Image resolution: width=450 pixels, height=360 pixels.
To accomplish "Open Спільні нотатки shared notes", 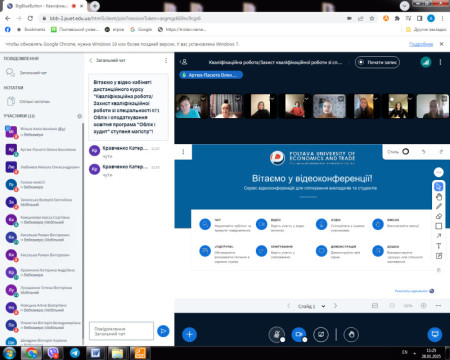I will 35,101.
